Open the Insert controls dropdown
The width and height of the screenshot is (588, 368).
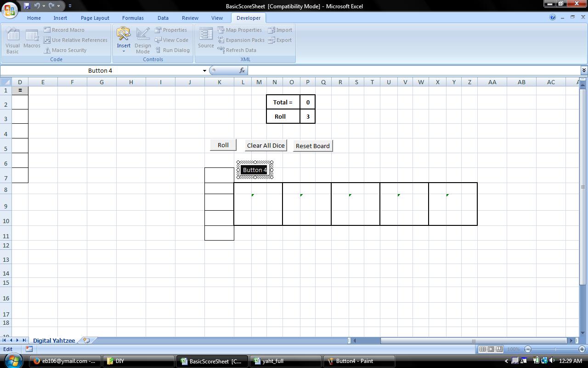tap(124, 41)
